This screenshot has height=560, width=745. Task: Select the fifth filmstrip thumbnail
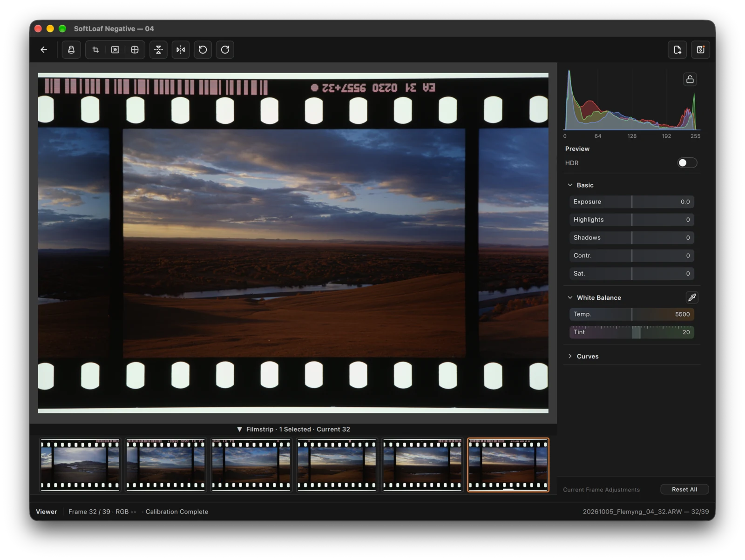tap(422, 465)
